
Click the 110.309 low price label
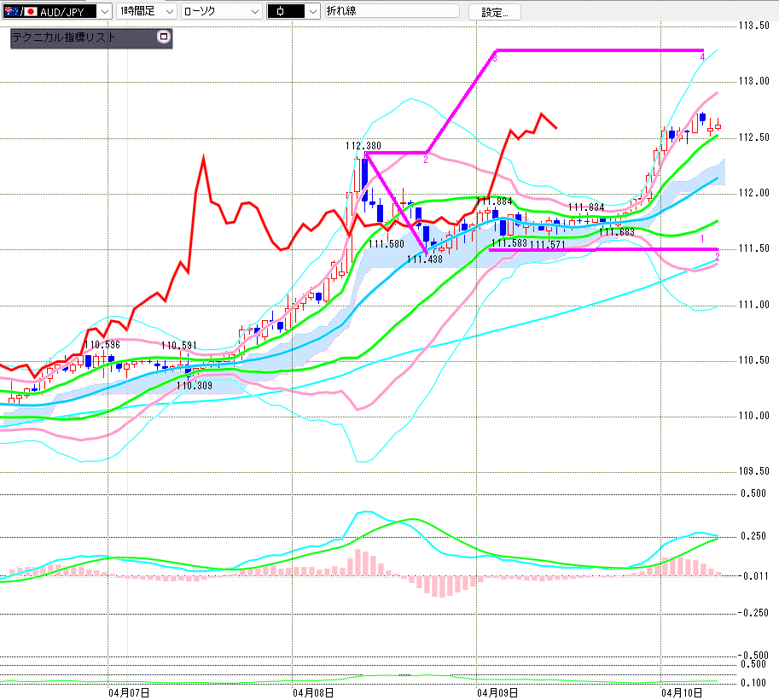click(x=195, y=386)
